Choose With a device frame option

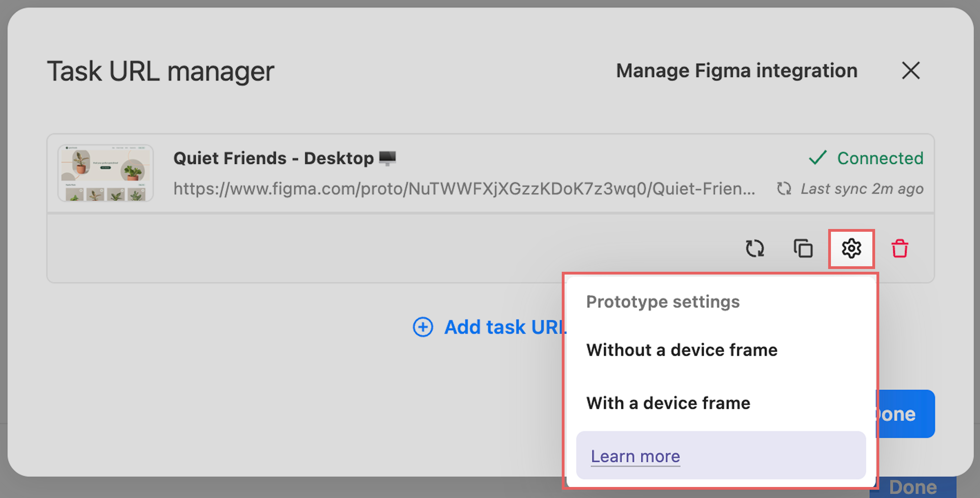click(668, 403)
